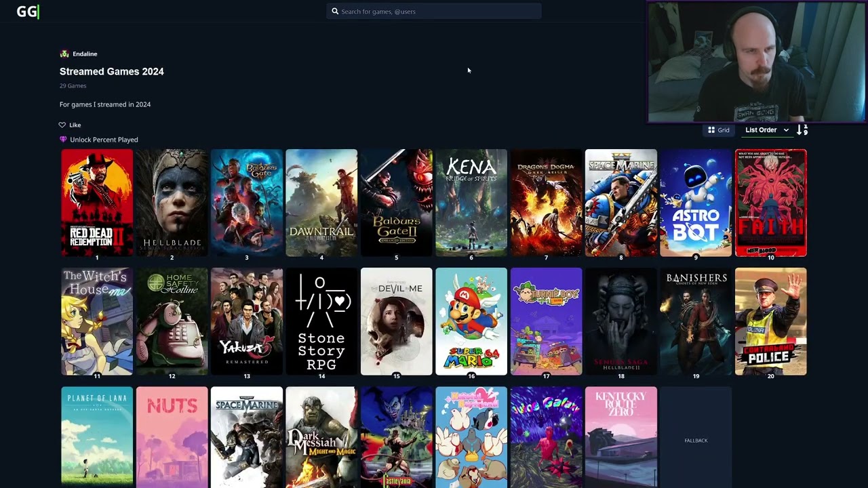This screenshot has height=488, width=868.
Task: Click the Streamed Games 2024 title
Action: [x=112, y=71]
